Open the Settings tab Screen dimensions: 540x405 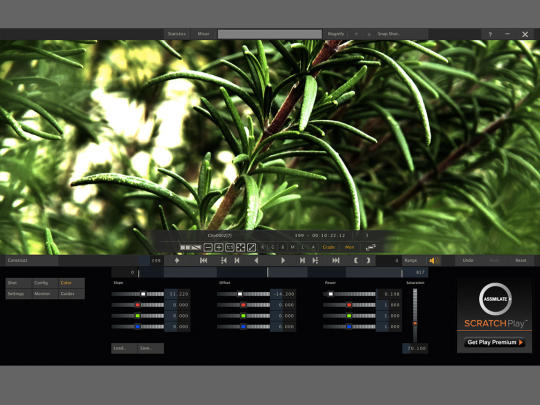point(19,294)
